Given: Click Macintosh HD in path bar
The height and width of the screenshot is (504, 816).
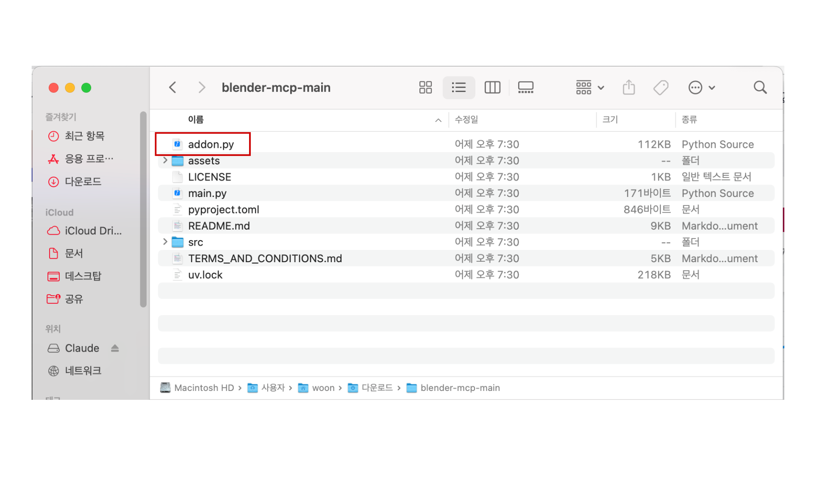Looking at the screenshot, I should [x=203, y=388].
